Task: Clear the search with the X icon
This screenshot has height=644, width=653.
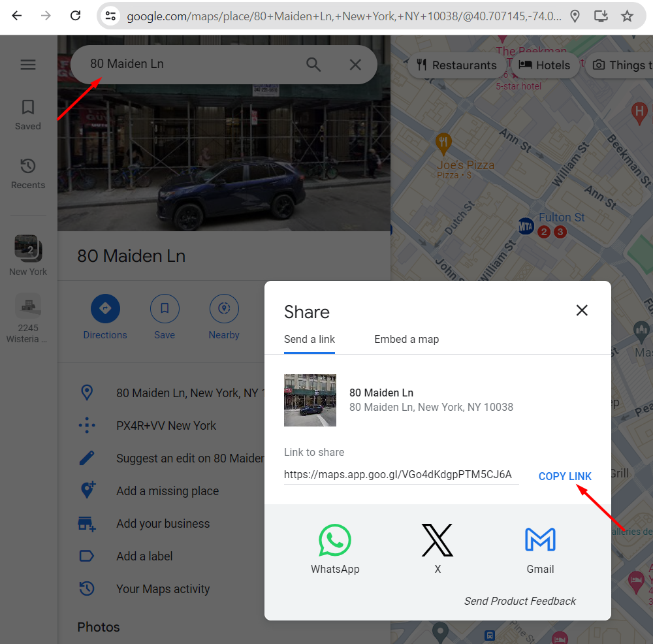Action: click(x=355, y=65)
